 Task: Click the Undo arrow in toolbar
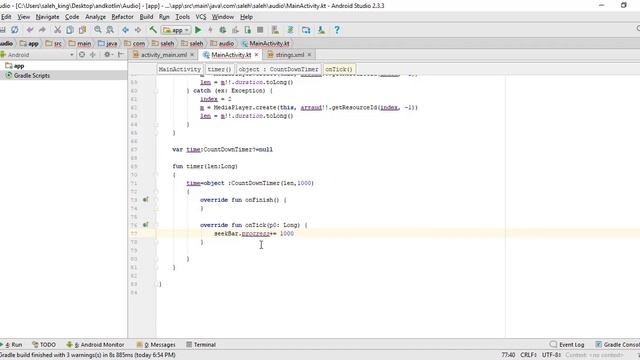[x=30, y=30]
